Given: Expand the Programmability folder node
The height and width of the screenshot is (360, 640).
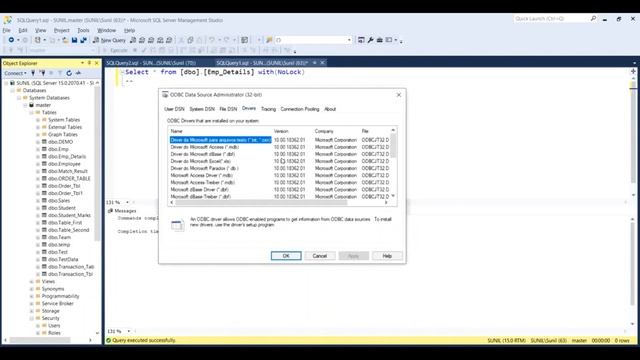Looking at the screenshot, I should coord(31,296).
